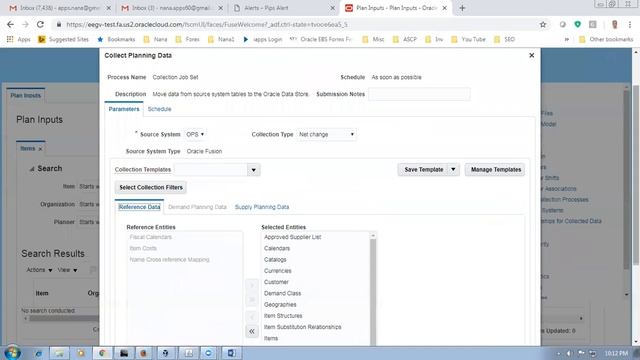The width and height of the screenshot is (640, 360).
Task: Switch to the Parameters tab
Action: click(124, 109)
